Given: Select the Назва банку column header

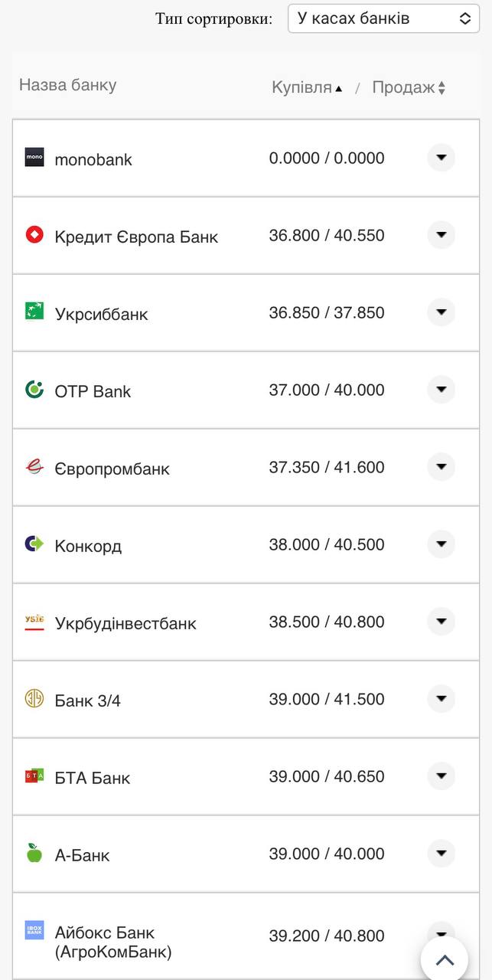Looking at the screenshot, I should click(x=66, y=87).
